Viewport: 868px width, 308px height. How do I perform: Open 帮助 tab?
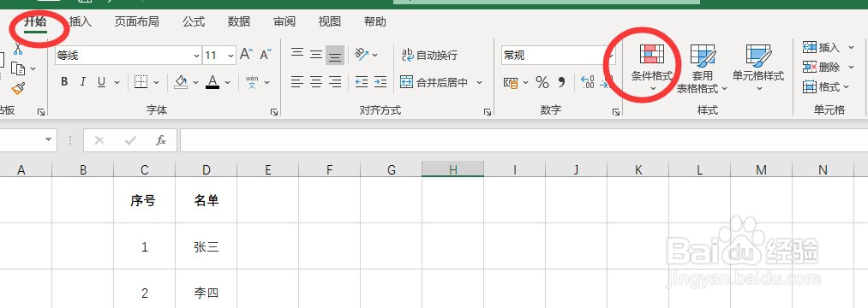pos(374,22)
